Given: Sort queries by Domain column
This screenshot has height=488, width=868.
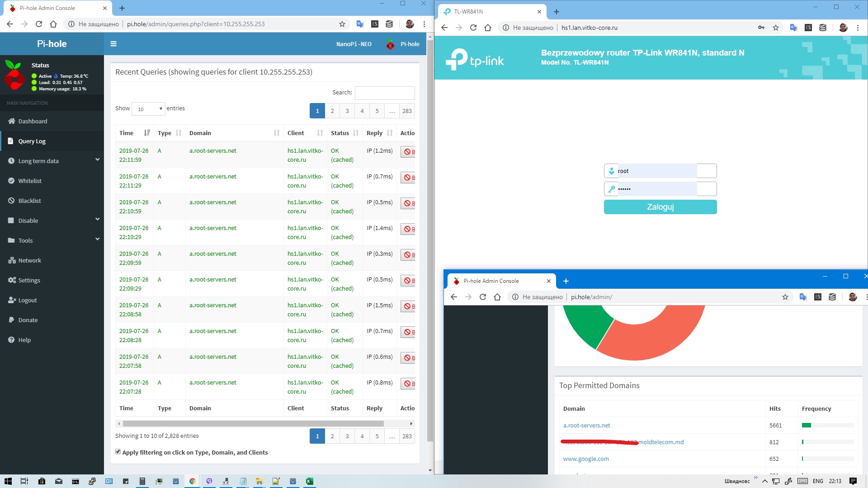Looking at the screenshot, I should [x=235, y=133].
